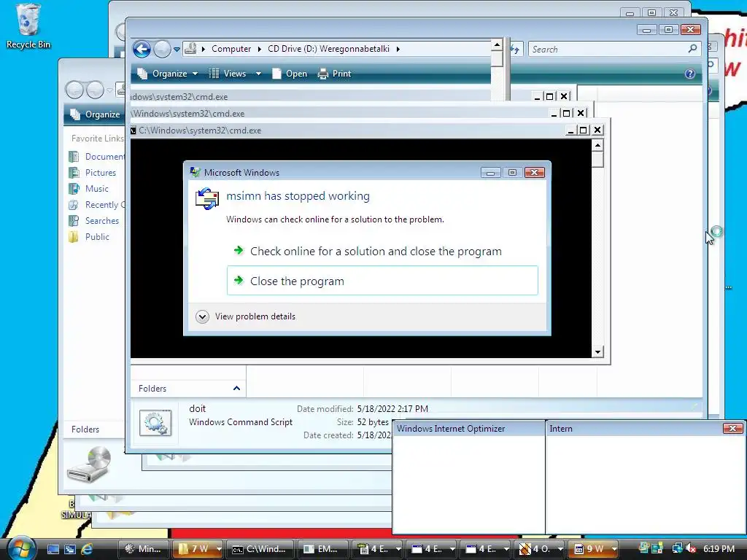Click the EM... taskbar button
Viewport: 747px width, 560px height.
point(321,549)
